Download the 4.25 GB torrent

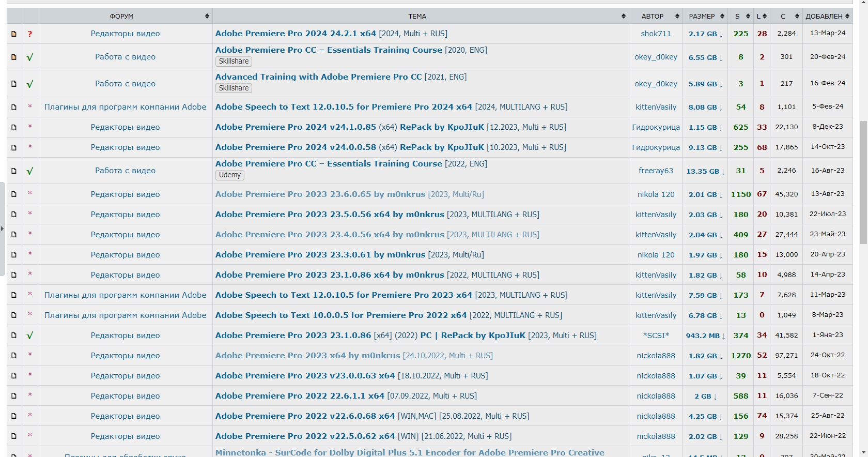(x=705, y=417)
